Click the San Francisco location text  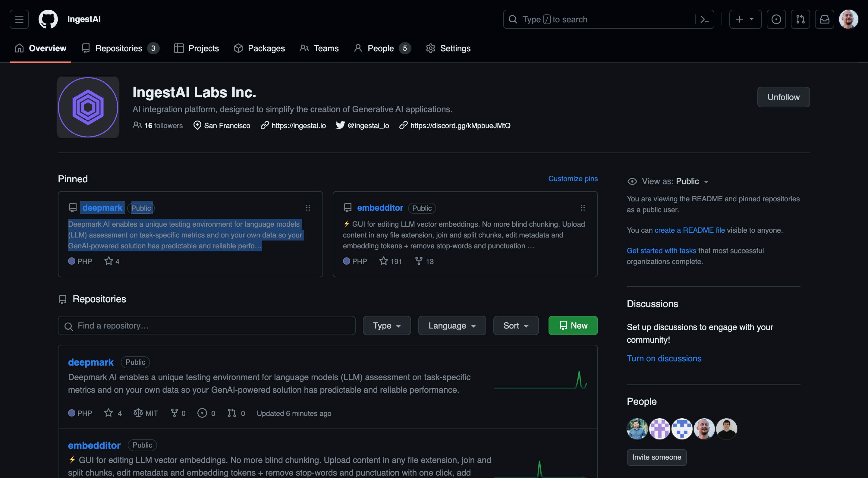click(x=227, y=125)
